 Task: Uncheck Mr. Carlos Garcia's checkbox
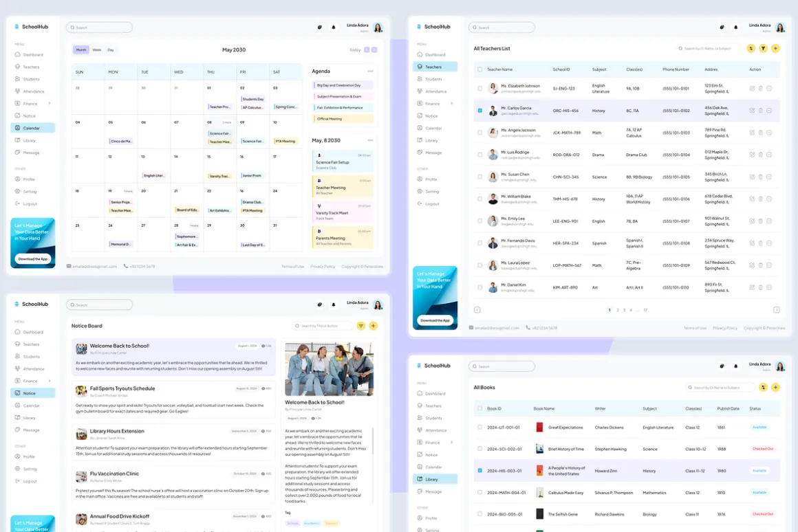480,111
